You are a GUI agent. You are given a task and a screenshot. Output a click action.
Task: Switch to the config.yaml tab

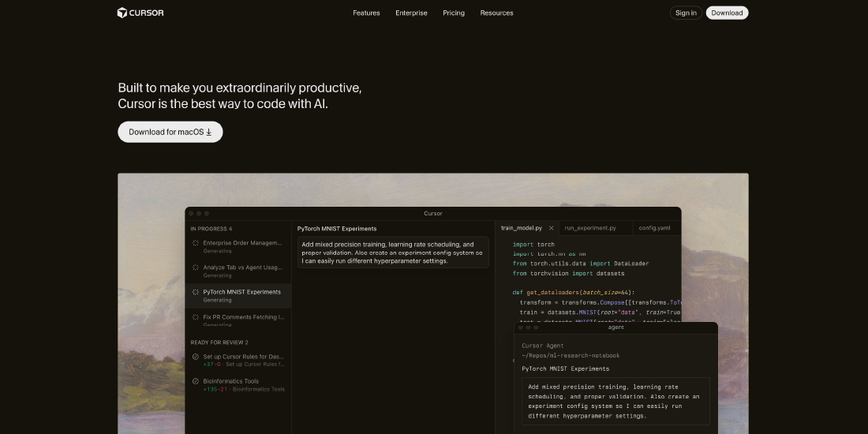click(x=654, y=228)
